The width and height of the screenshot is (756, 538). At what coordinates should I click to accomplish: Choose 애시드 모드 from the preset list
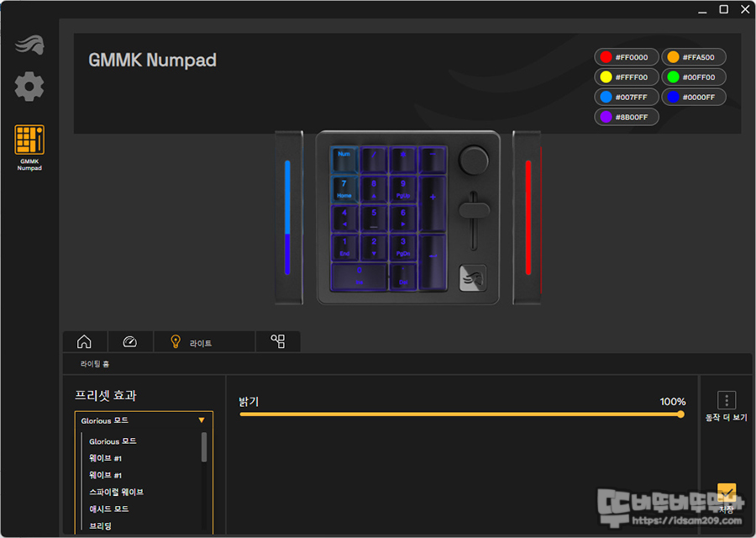pos(109,509)
